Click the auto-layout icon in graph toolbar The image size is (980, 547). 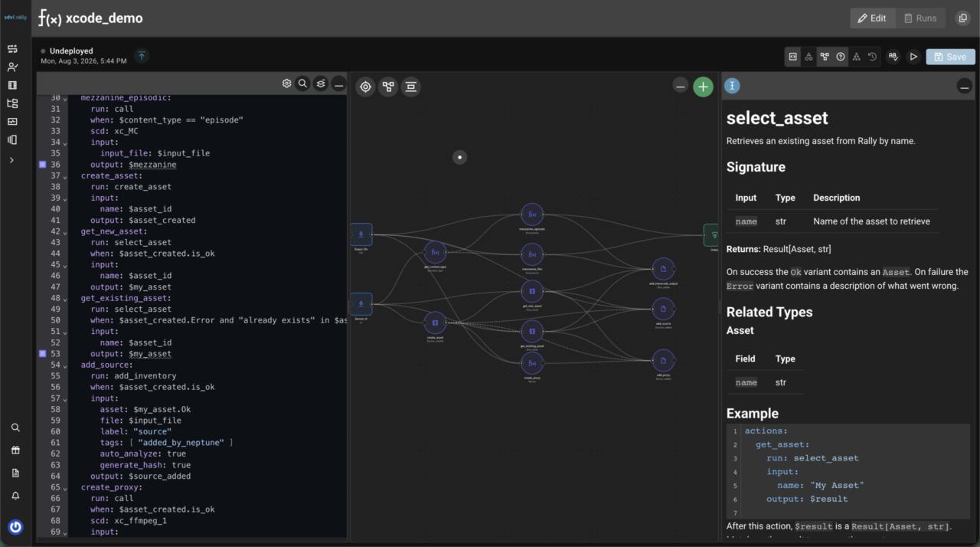(388, 87)
